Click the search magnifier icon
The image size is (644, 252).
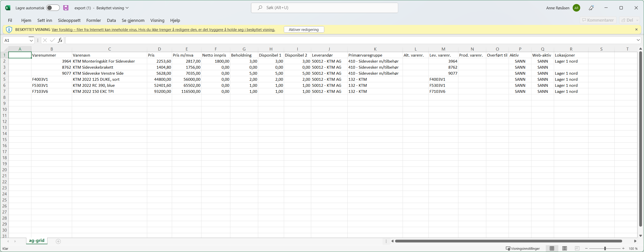pyautogui.click(x=260, y=8)
